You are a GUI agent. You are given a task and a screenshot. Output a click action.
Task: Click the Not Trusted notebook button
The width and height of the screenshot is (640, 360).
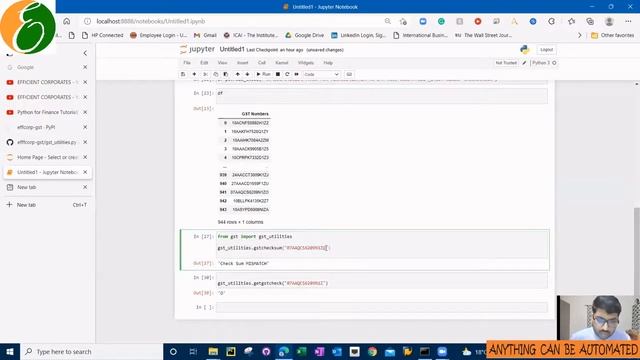point(506,63)
